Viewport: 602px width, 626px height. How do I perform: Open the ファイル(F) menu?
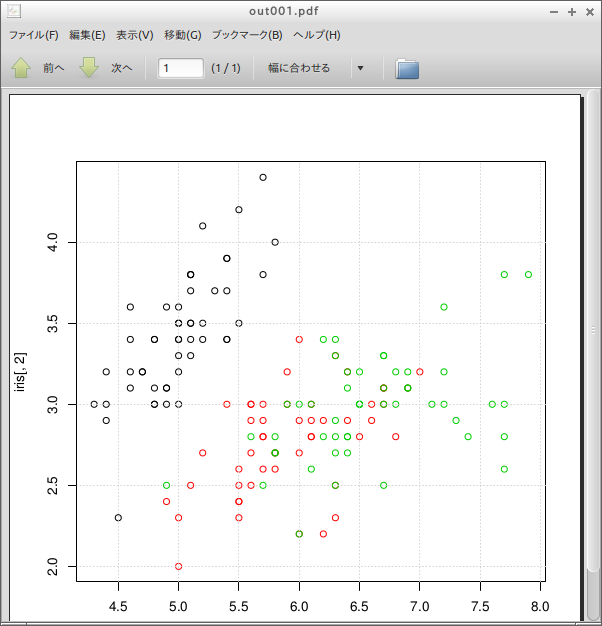click(x=33, y=35)
